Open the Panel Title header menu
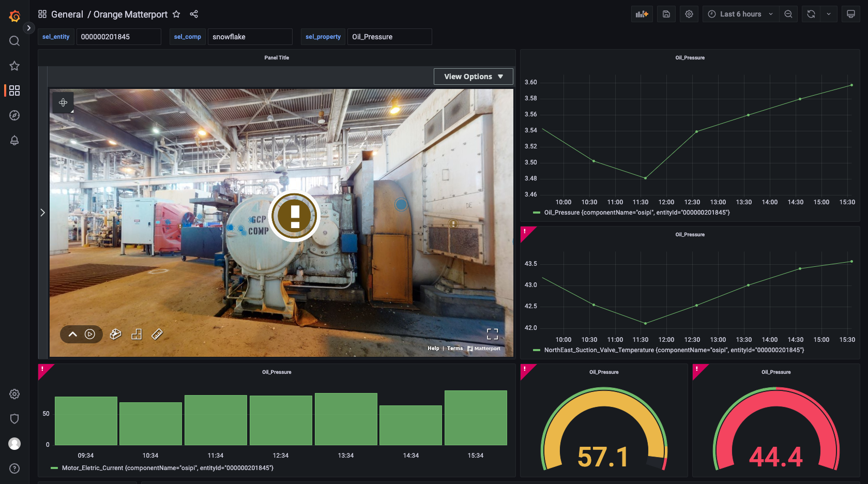Image resolution: width=868 pixels, height=484 pixels. coord(277,58)
